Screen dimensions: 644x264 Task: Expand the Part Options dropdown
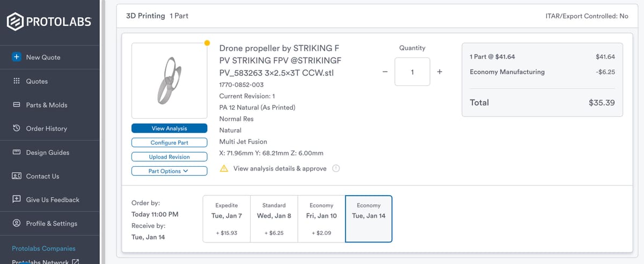[169, 171]
